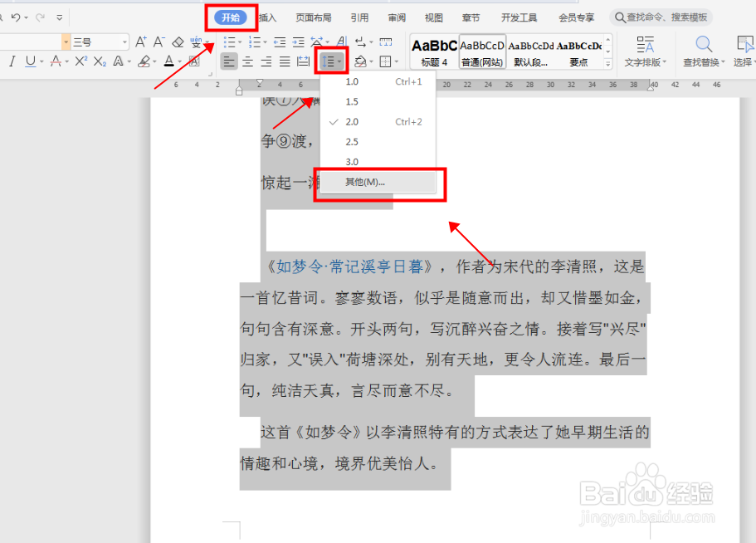Apply underline to selected text
The image size is (756, 543).
(30, 59)
